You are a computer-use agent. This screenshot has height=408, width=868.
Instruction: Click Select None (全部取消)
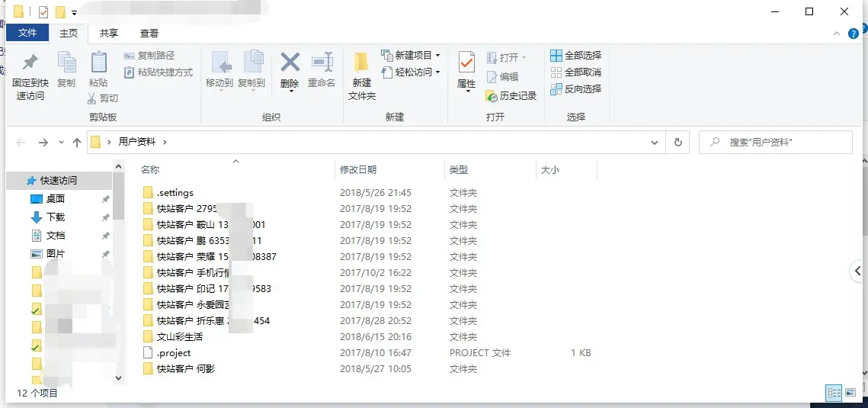[x=575, y=72]
